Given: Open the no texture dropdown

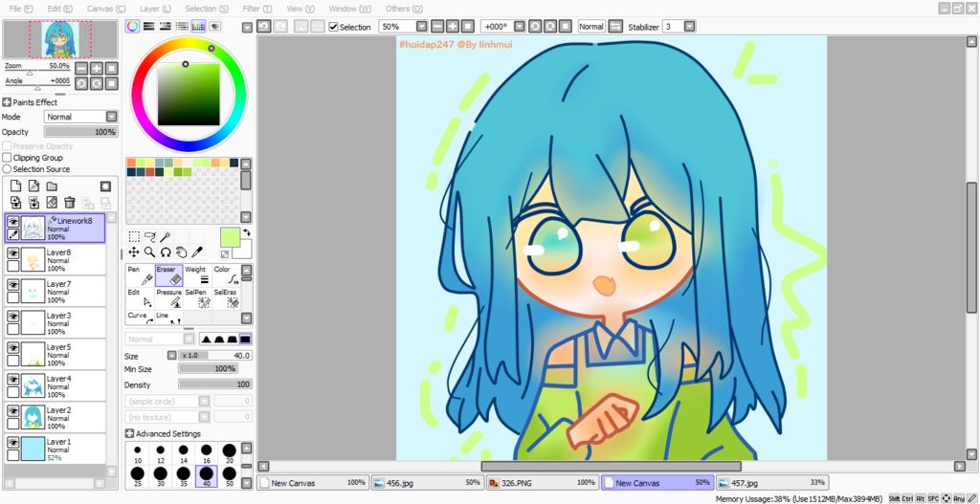Looking at the screenshot, I should click(x=204, y=417).
